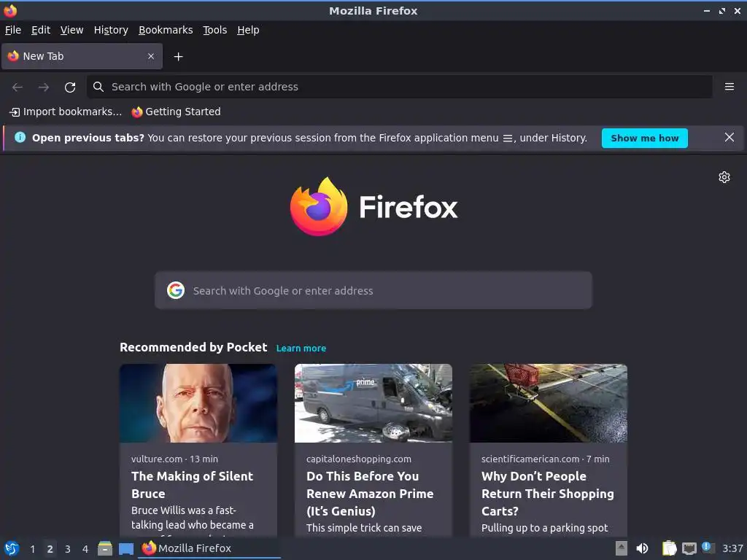Switch to workspace 3 in the taskbar

68,549
